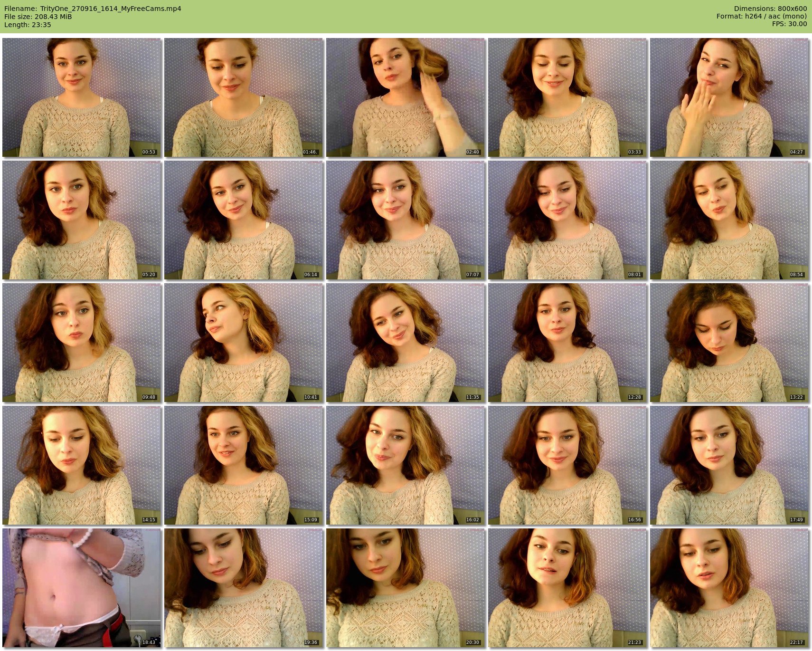Click the 21:23 timestamp label

click(634, 642)
